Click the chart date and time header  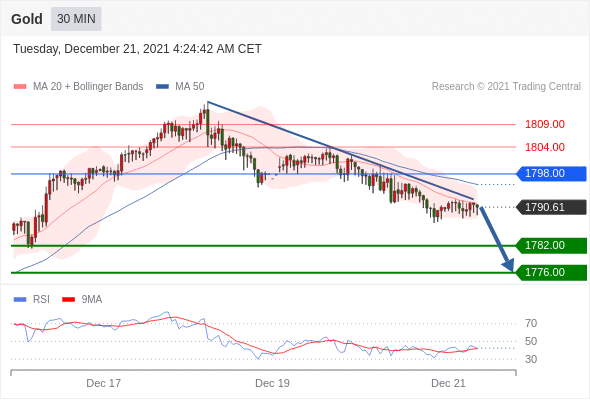click(137, 49)
